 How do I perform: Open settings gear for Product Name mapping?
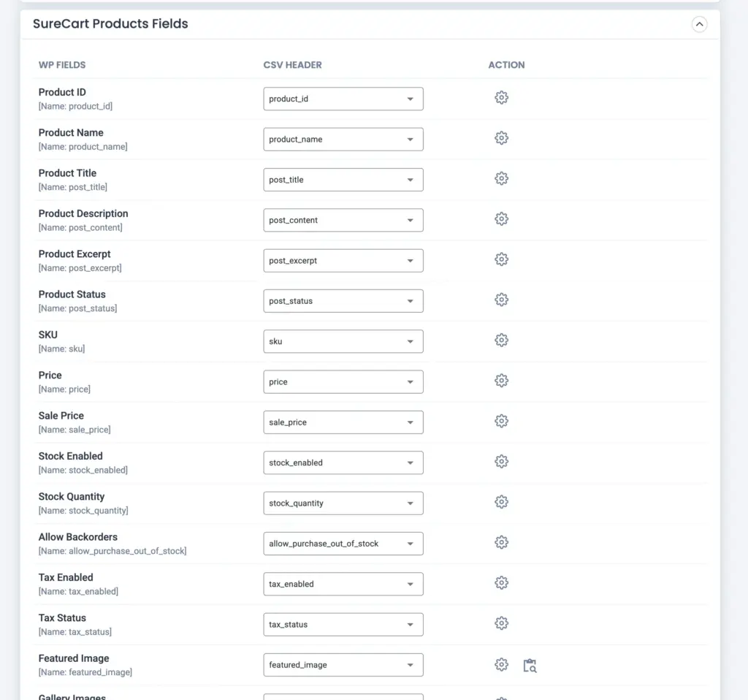click(x=501, y=137)
